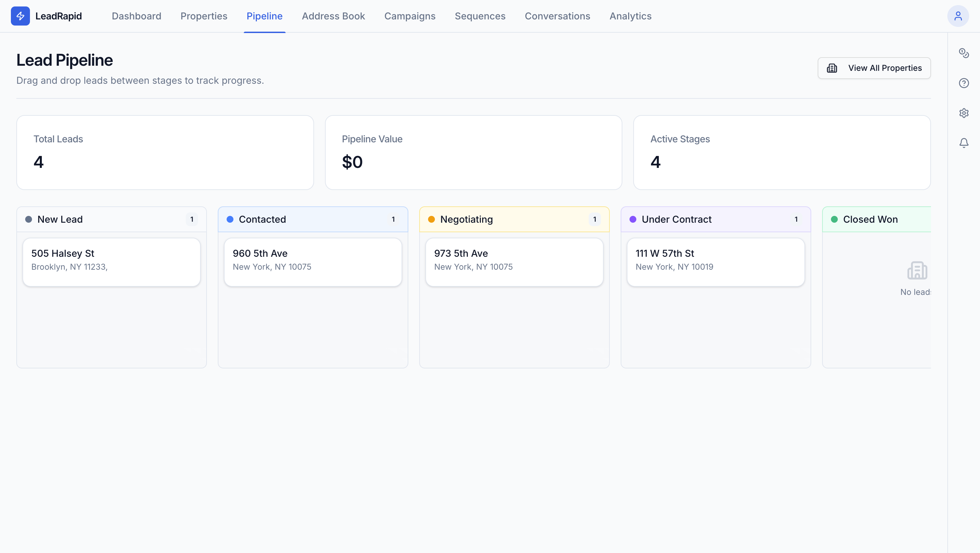980x553 pixels.
Task: Click the coins icon in right sidebar
Action: coord(963,53)
